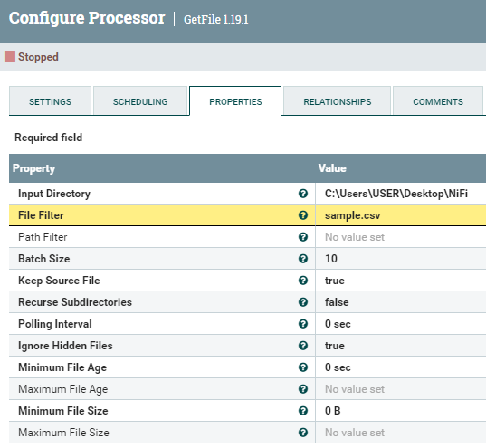Open help icon for Polling Interval
This screenshot has height=448, width=486.
pos(303,324)
